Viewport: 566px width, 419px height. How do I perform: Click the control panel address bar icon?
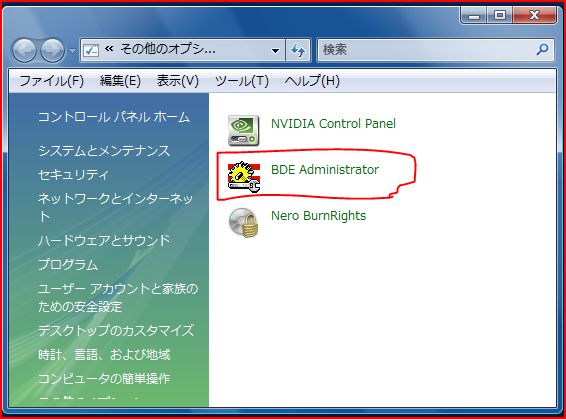coord(91,50)
